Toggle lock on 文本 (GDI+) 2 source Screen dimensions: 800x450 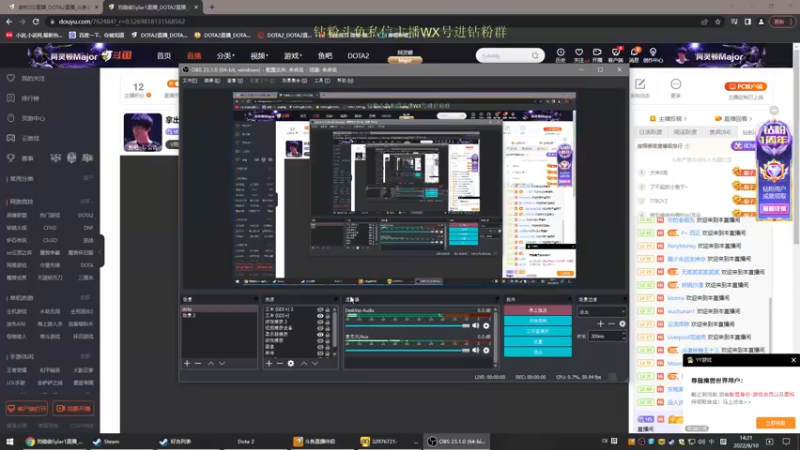[328, 310]
